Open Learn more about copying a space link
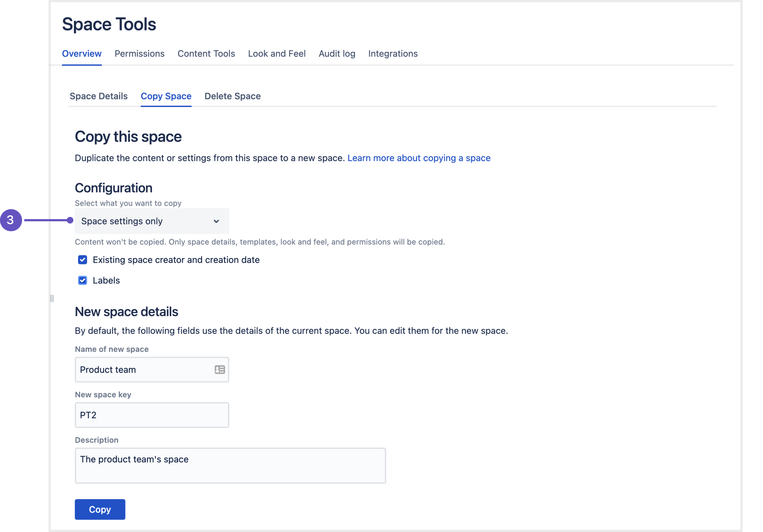Screen dimensions: 763x532 (x=419, y=158)
